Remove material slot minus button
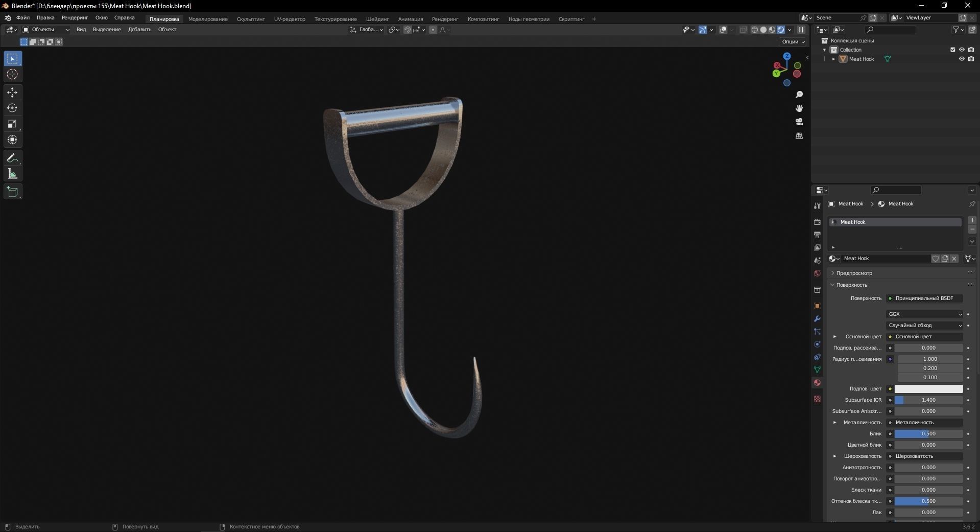The height and width of the screenshot is (532, 980). coord(972,229)
